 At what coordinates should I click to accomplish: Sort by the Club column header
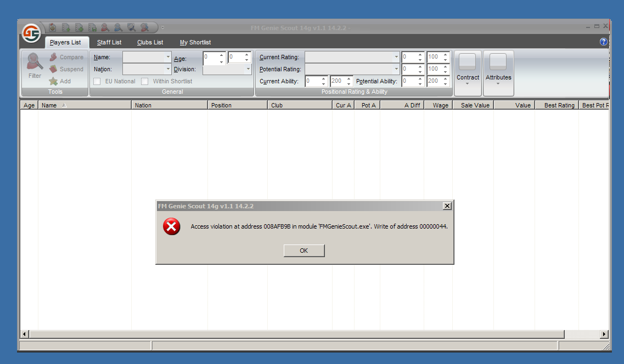click(x=300, y=105)
